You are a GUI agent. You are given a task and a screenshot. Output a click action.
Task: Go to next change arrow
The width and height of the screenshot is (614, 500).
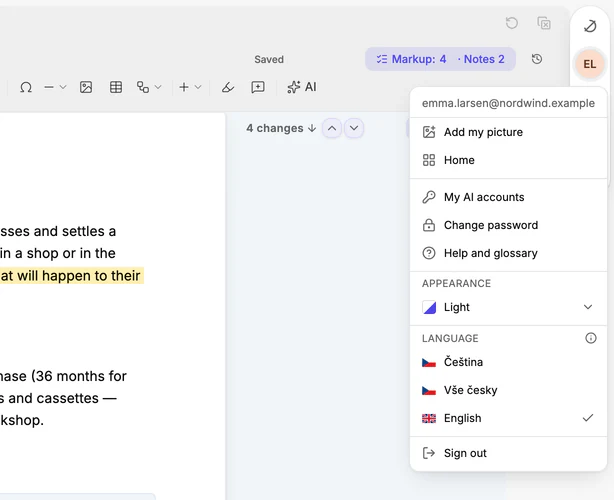click(354, 128)
